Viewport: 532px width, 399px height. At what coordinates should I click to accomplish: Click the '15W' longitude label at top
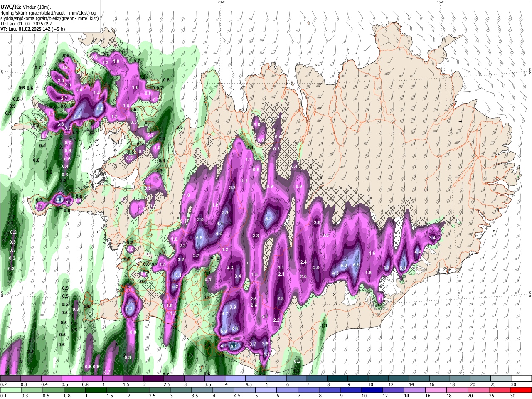(x=440, y=2)
